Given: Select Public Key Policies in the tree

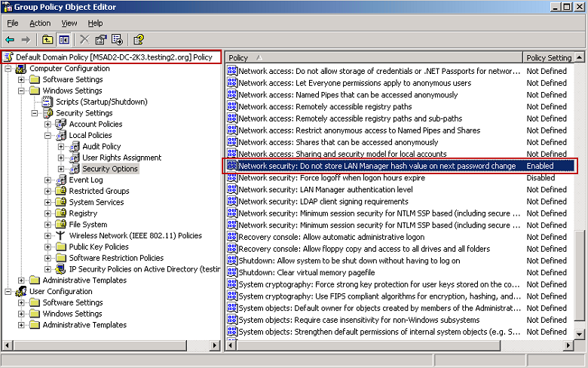Looking at the screenshot, I should pyautogui.click(x=99, y=247).
